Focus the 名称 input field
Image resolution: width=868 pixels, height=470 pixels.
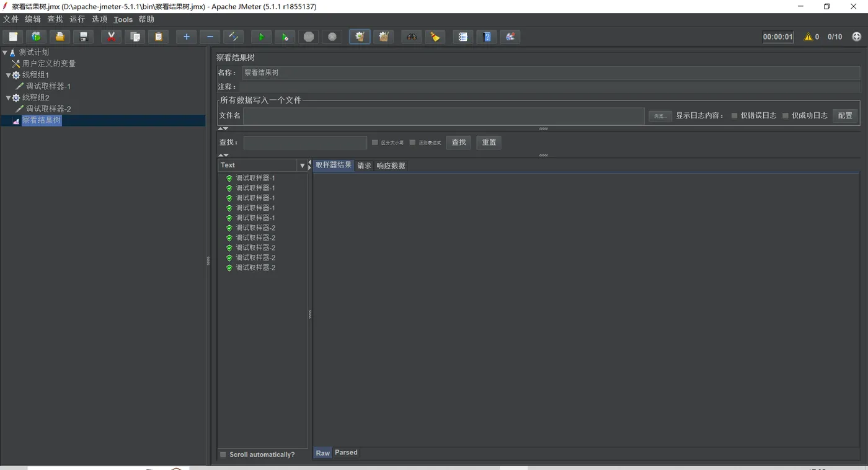551,73
